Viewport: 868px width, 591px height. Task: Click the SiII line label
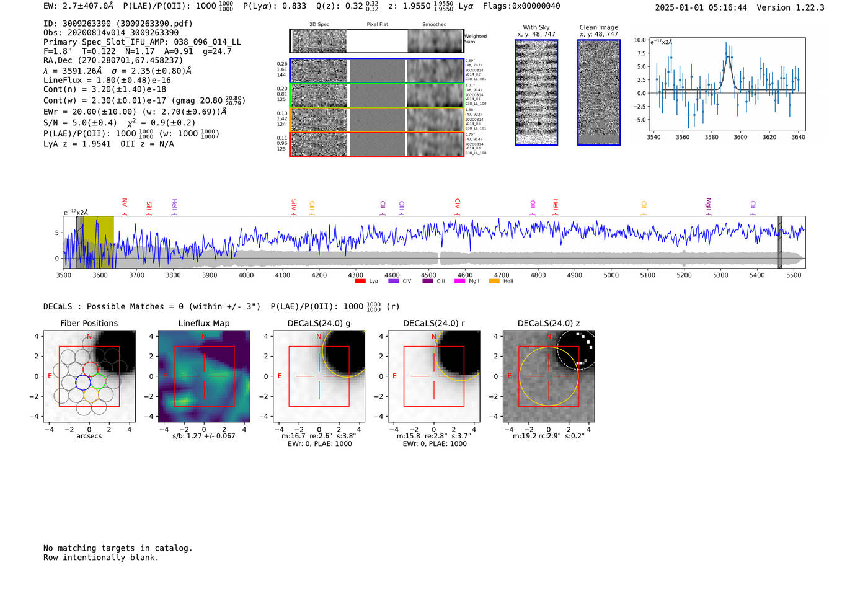149,207
